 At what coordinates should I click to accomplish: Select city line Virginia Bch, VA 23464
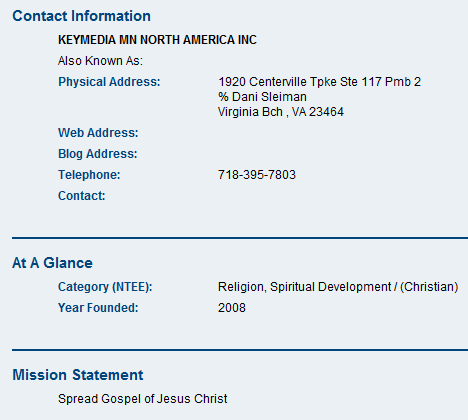point(281,112)
